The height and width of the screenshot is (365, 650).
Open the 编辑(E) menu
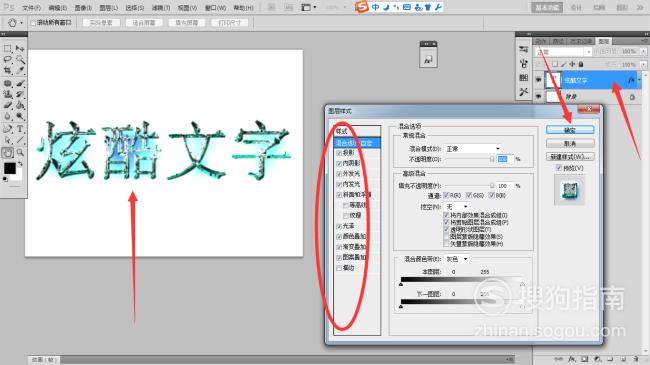click(58, 7)
